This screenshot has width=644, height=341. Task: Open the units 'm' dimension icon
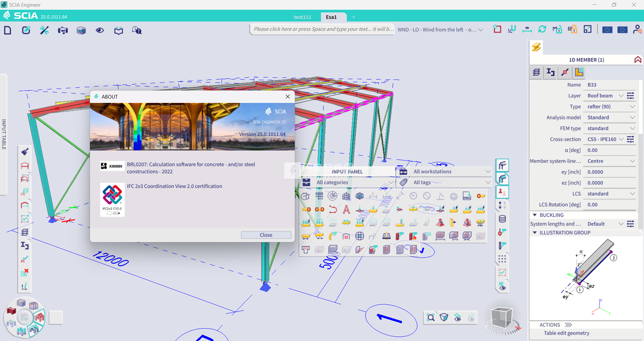[x=527, y=29]
